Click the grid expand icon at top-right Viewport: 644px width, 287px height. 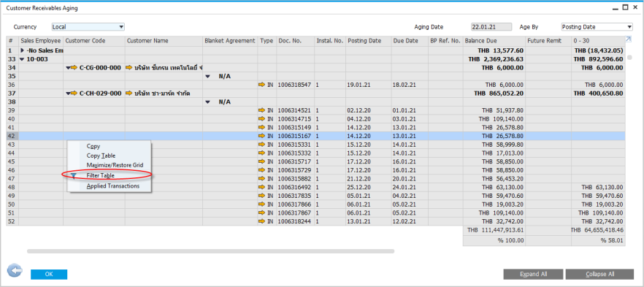pos(628,39)
